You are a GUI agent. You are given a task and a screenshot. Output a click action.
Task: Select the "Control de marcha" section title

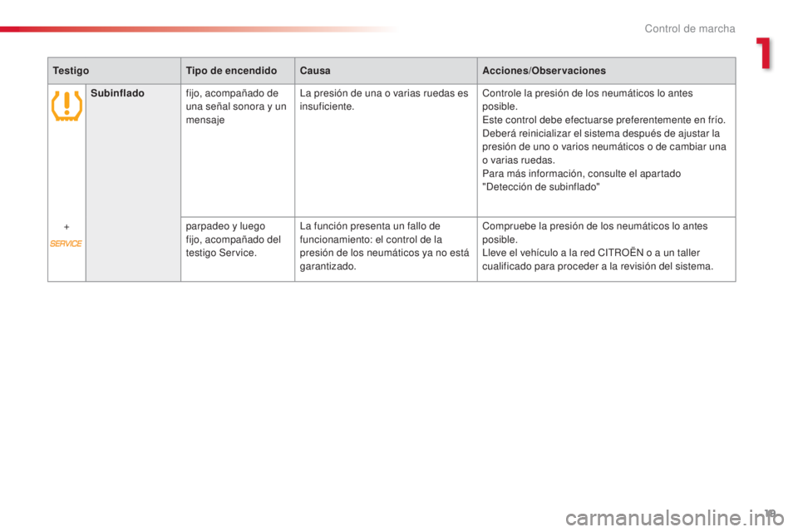689,29
